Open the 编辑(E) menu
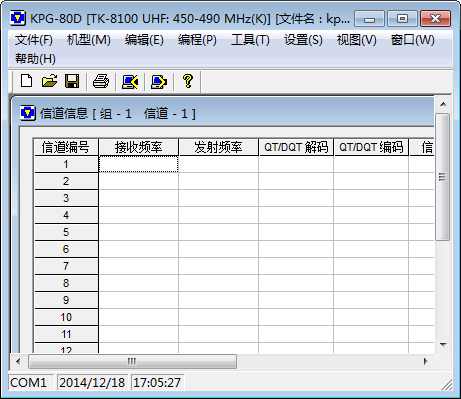The image size is (461, 399). [144, 40]
